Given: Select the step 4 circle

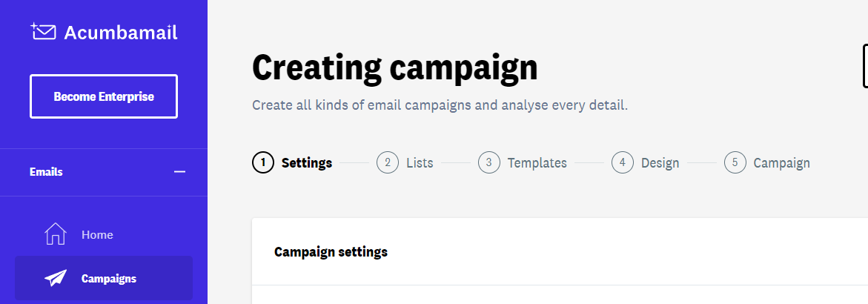Looking at the screenshot, I should [623, 163].
